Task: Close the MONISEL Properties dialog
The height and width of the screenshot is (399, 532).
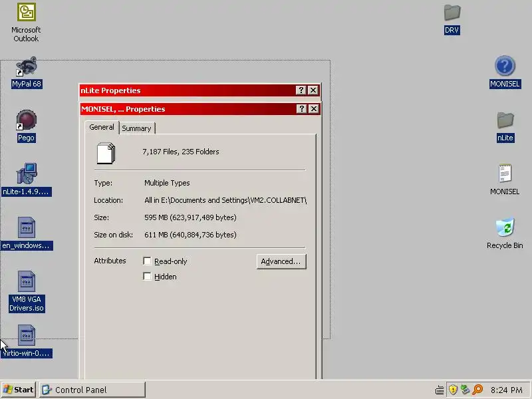Action: 313,109
